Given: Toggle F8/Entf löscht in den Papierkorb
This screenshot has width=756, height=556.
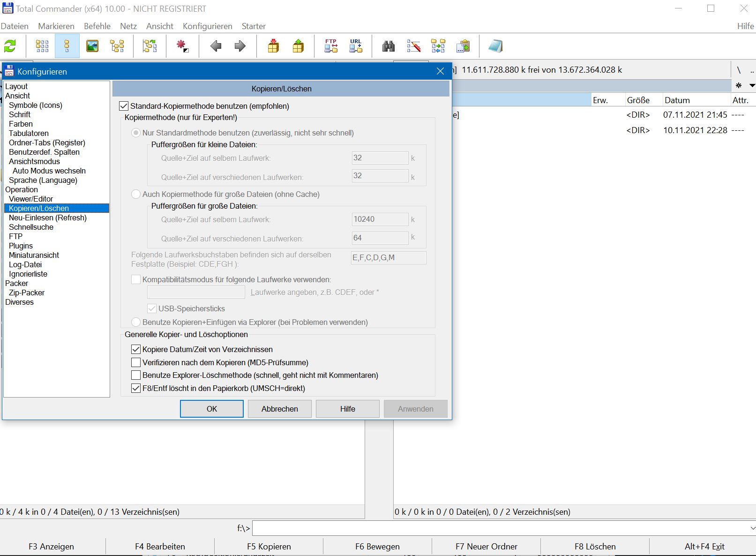Looking at the screenshot, I should click(x=136, y=388).
